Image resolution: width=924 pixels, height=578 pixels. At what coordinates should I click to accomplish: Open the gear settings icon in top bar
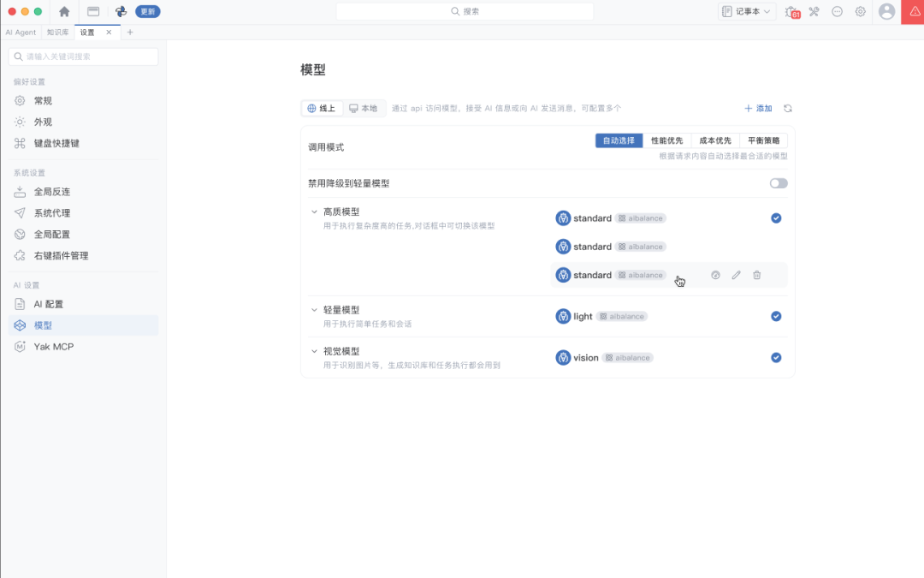[861, 11]
